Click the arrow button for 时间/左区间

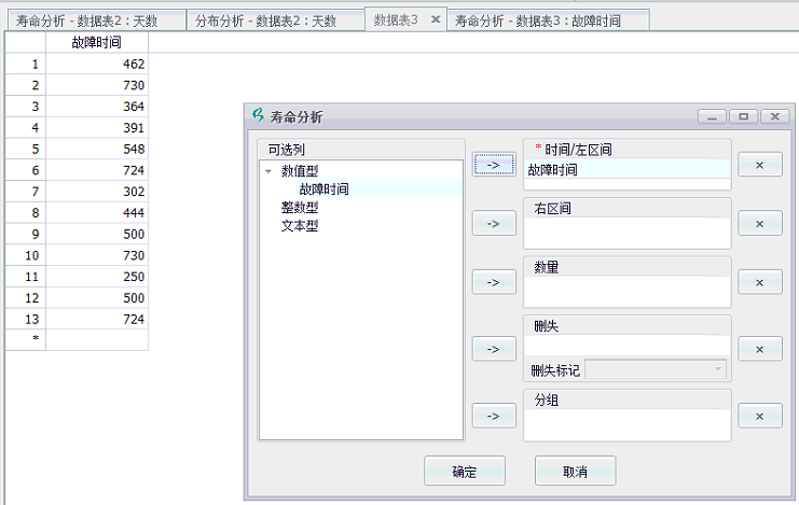[x=493, y=164]
